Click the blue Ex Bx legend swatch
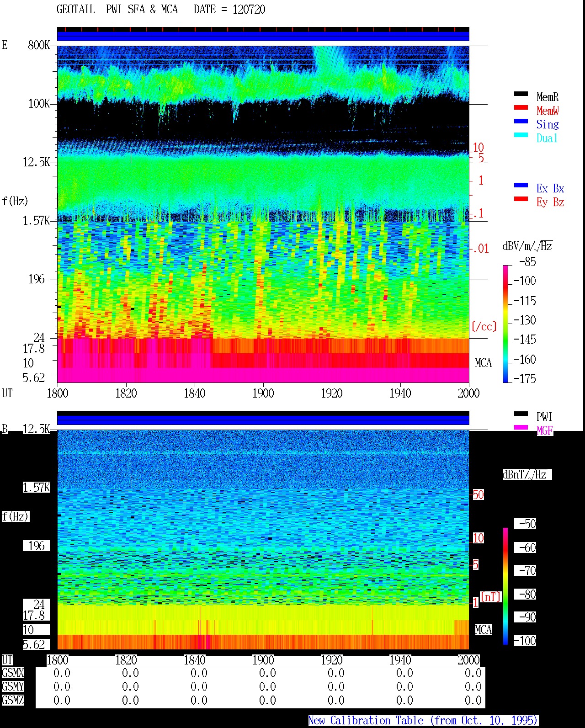Screen dimensions: 585x728 [x=521, y=185]
